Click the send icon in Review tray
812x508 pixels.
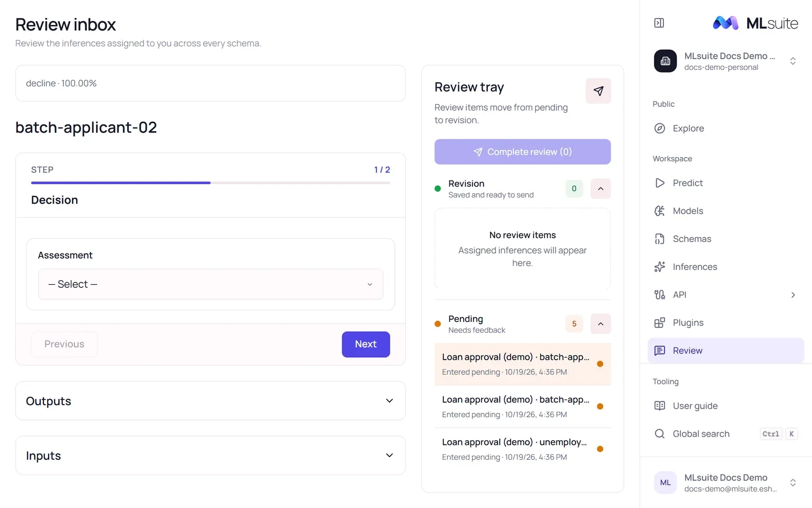(598, 91)
